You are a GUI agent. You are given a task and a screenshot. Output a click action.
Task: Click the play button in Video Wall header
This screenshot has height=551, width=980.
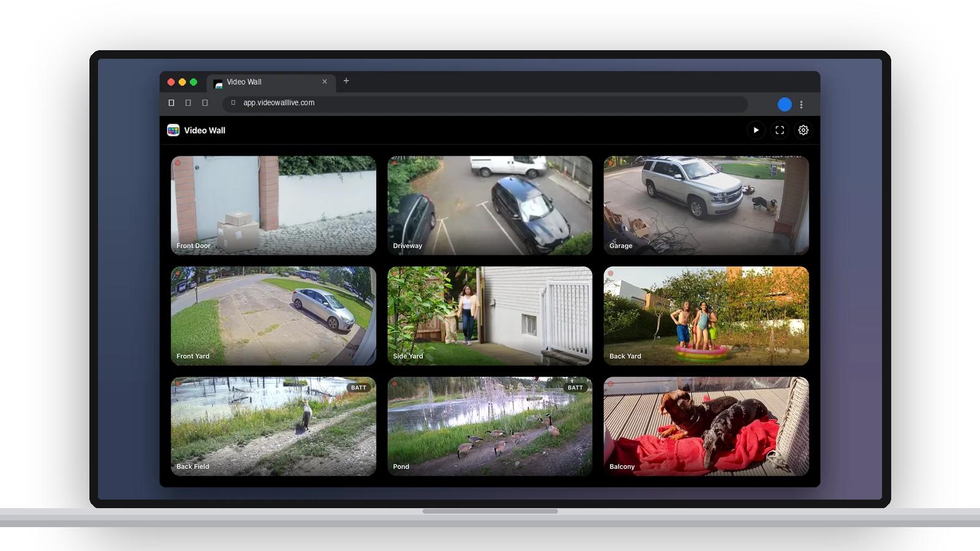tap(756, 130)
